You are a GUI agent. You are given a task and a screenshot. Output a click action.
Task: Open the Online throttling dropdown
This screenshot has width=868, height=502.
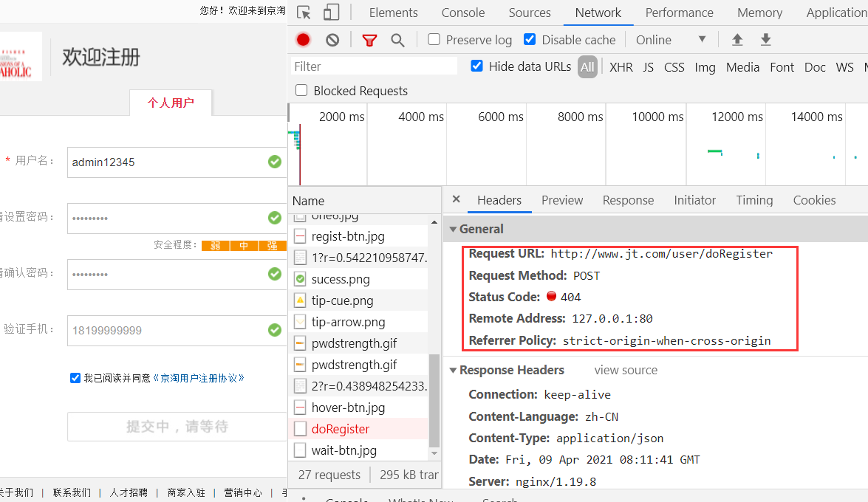(670, 40)
